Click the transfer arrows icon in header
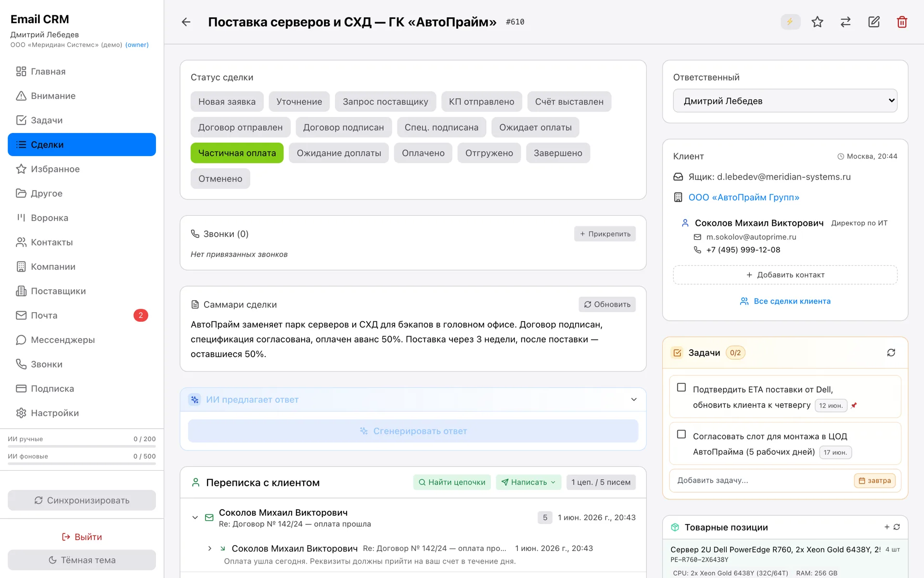924x578 pixels. click(846, 22)
